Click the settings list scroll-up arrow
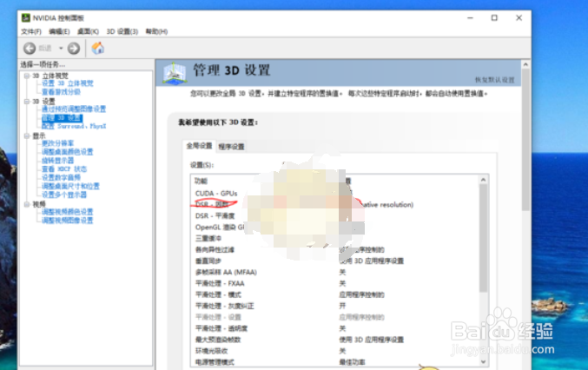588x370 pixels. pos(484,180)
